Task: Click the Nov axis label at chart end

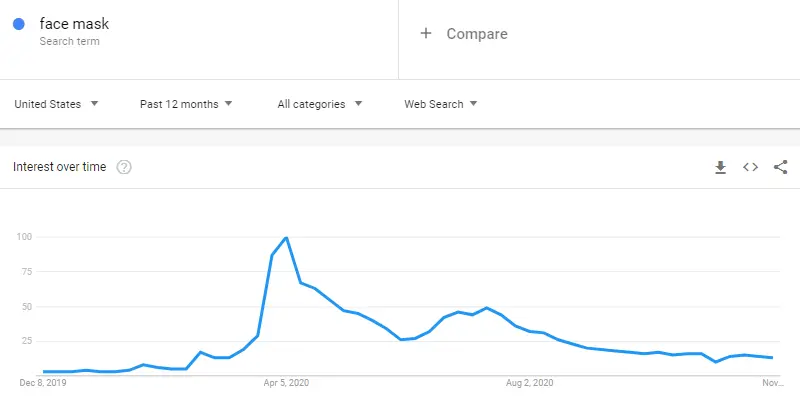Action: tap(772, 383)
